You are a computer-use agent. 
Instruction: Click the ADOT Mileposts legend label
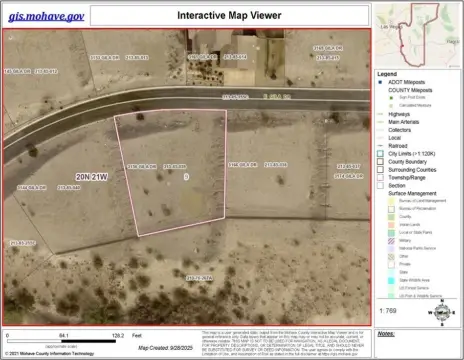407,82
